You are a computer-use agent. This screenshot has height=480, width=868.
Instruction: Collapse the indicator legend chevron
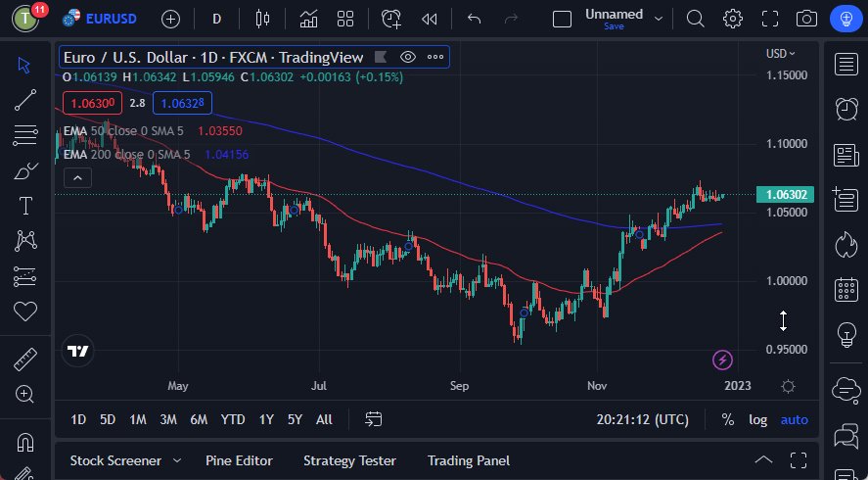(x=77, y=177)
